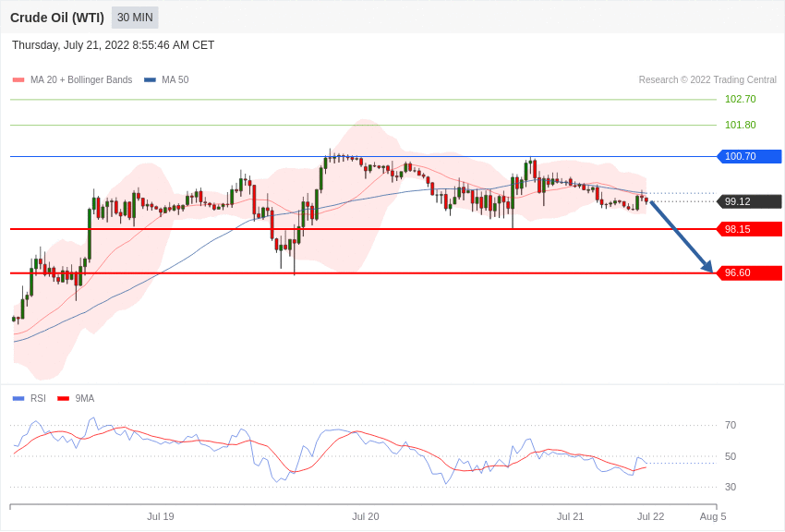This screenshot has width=785, height=532.
Task: Click the RSI legend label
Action: 38,398
